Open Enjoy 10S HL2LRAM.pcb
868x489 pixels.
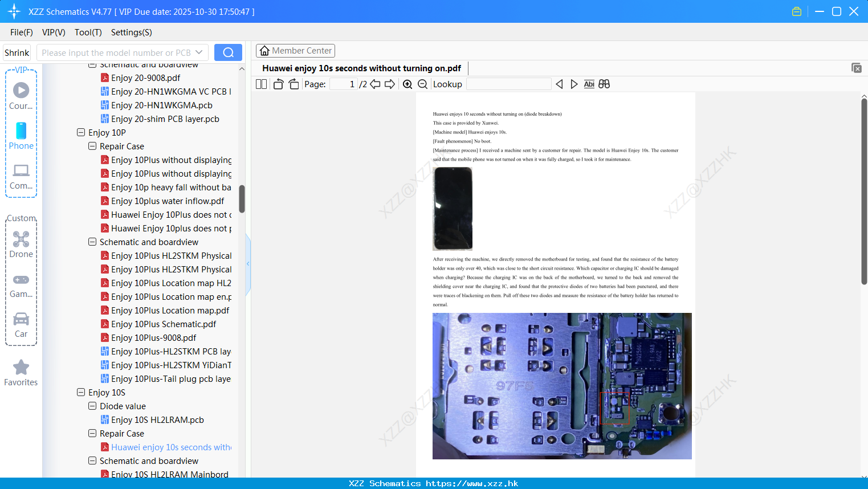pyautogui.click(x=157, y=419)
